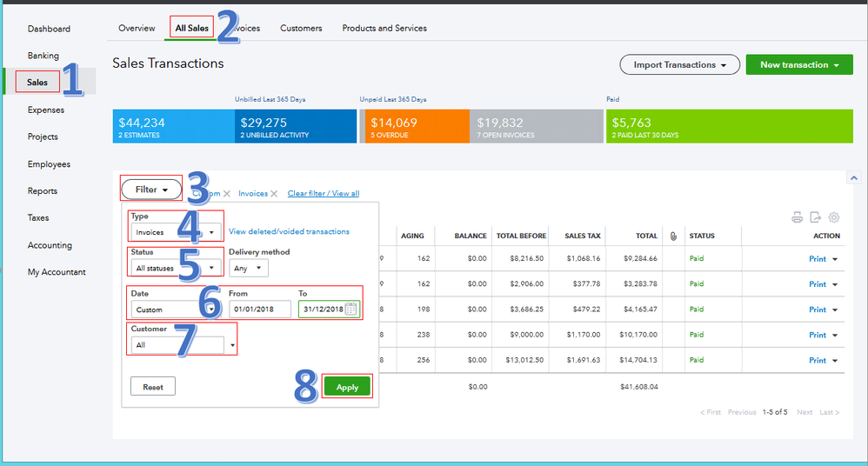The height and width of the screenshot is (466, 868).
Task: Click Clear filter / View all link
Action: pyautogui.click(x=324, y=193)
